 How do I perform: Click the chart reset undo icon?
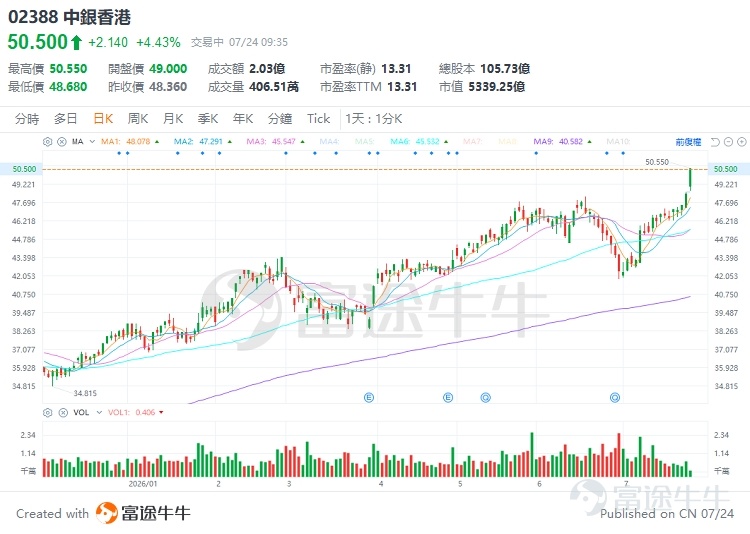715,142
